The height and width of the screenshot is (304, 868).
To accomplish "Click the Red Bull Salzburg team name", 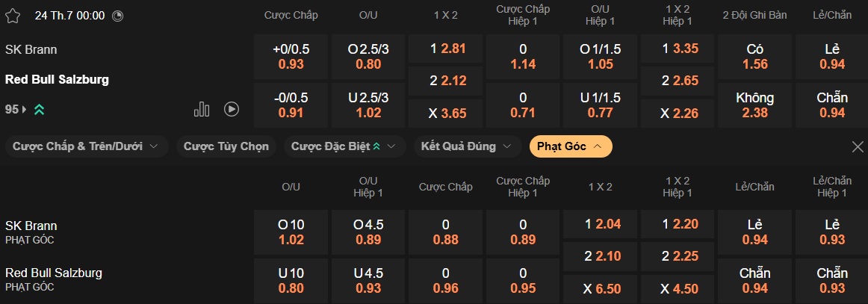I will pyautogui.click(x=57, y=79).
